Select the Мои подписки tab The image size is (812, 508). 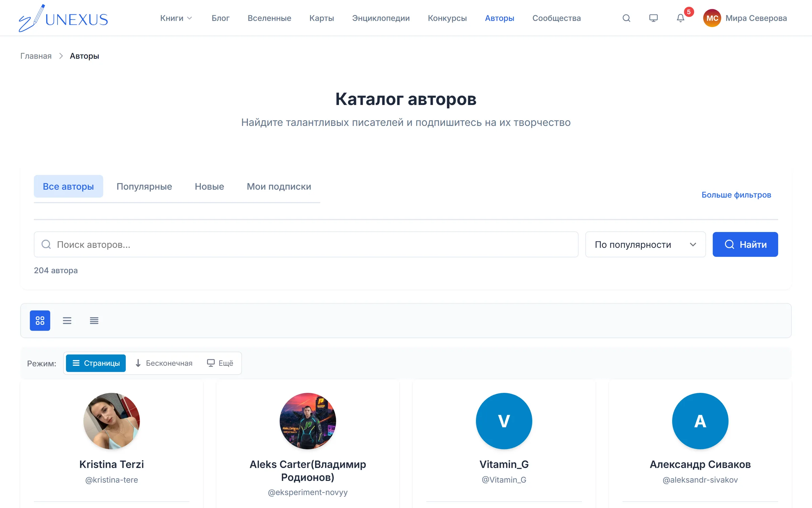pos(279,186)
